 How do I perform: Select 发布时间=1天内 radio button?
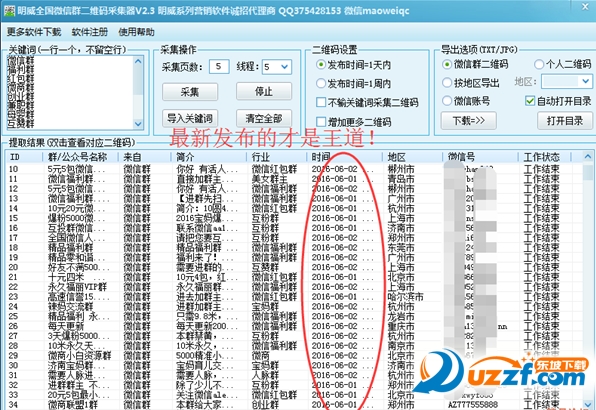click(353, 65)
